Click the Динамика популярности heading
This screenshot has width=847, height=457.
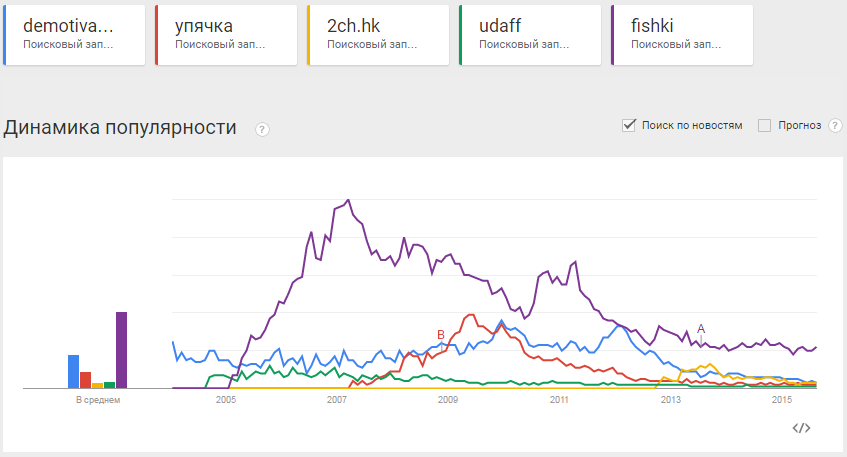[x=120, y=127]
